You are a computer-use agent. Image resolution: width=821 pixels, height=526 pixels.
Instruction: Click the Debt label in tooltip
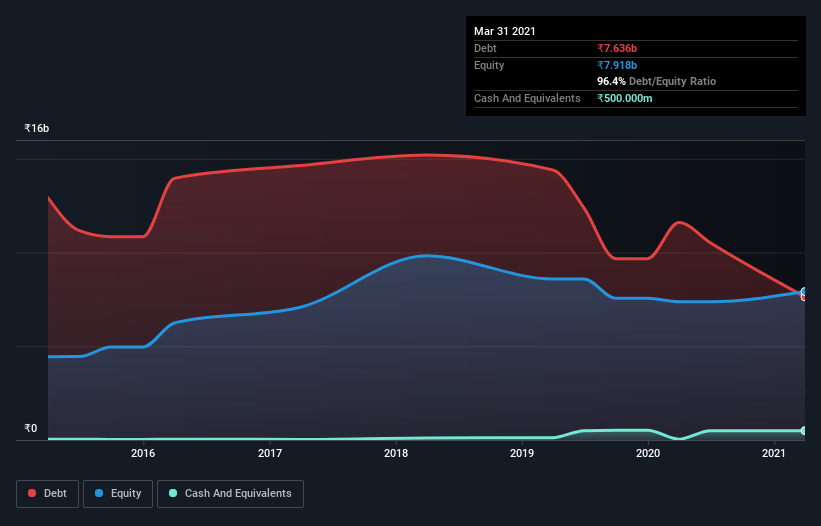coord(485,48)
